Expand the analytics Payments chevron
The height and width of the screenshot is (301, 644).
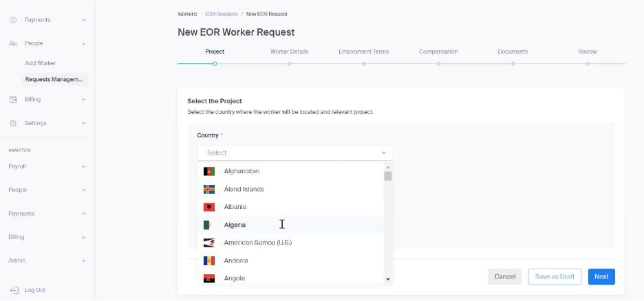(83, 214)
